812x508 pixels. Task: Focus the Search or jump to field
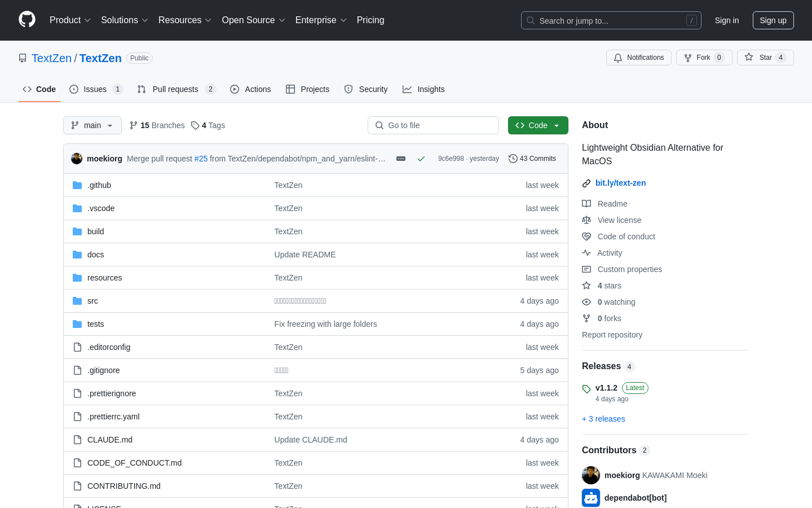pyautogui.click(x=611, y=20)
